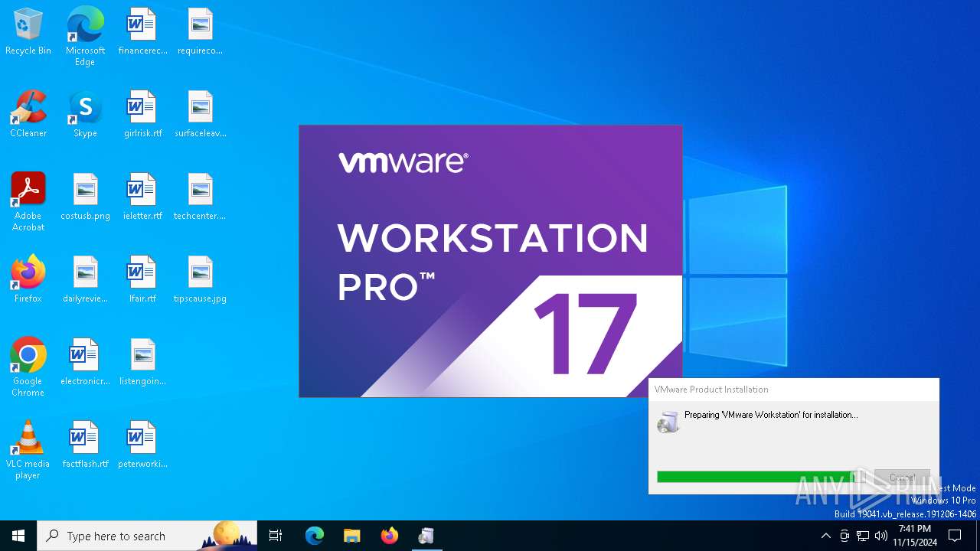
Task: Select ieletter.rtf file icon
Action: pyautogui.click(x=142, y=197)
